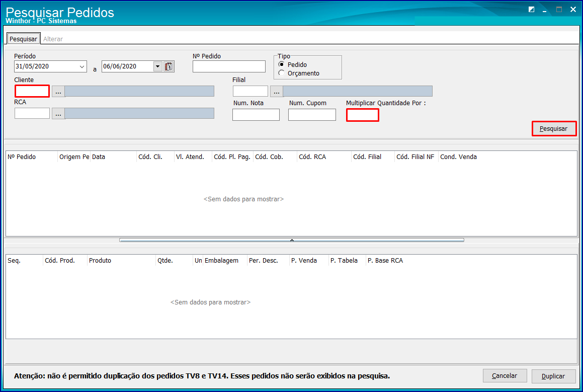
Task: Sort by Vl. Atend. column header
Action: [193, 157]
